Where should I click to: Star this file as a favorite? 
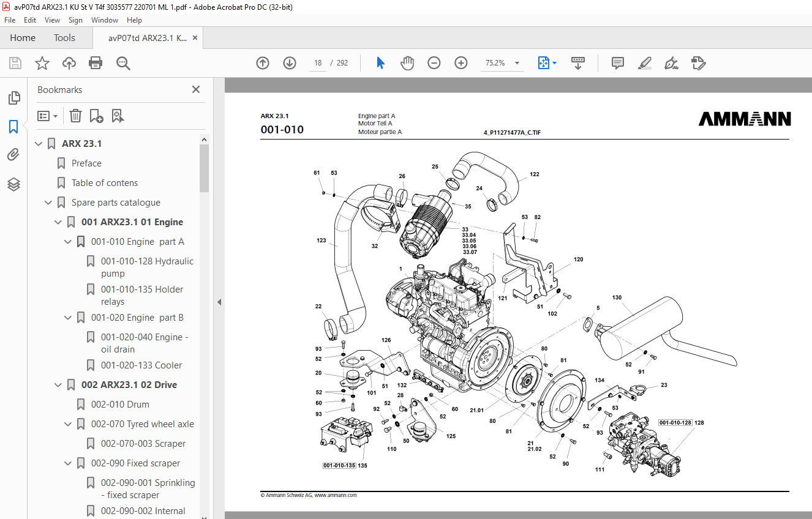click(x=42, y=63)
